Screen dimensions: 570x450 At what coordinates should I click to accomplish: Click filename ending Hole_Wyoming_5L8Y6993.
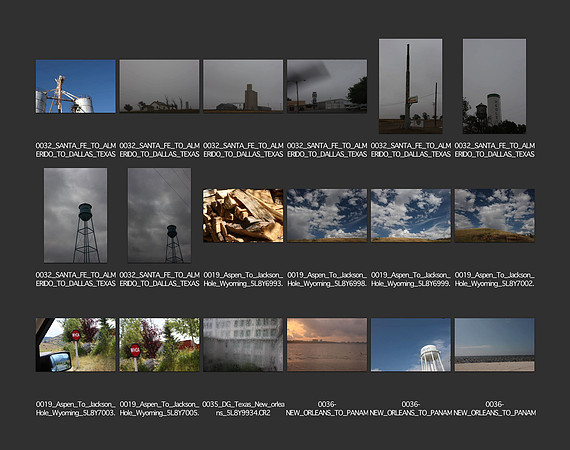coord(243,279)
